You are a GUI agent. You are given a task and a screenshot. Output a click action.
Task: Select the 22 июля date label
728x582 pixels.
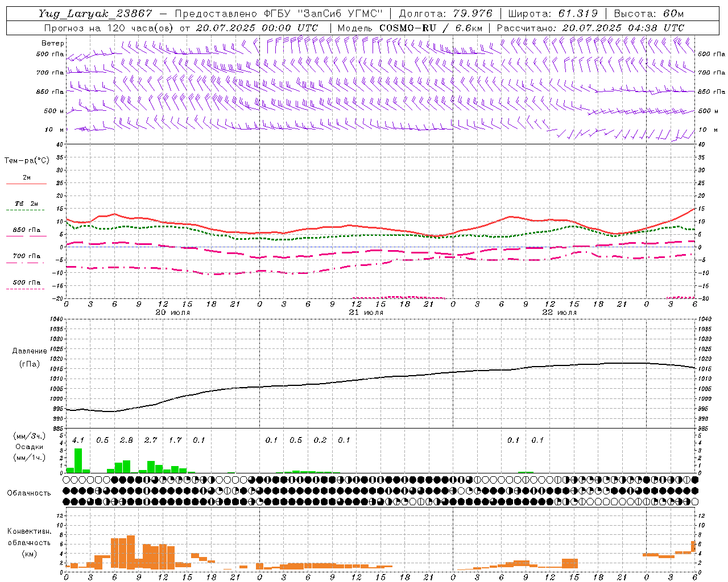(559, 312)
